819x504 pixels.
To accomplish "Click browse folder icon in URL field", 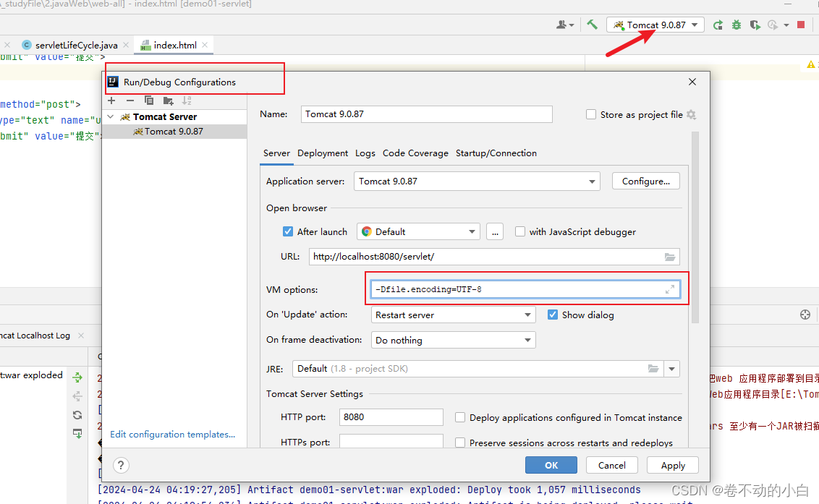I will pos(670,257).
